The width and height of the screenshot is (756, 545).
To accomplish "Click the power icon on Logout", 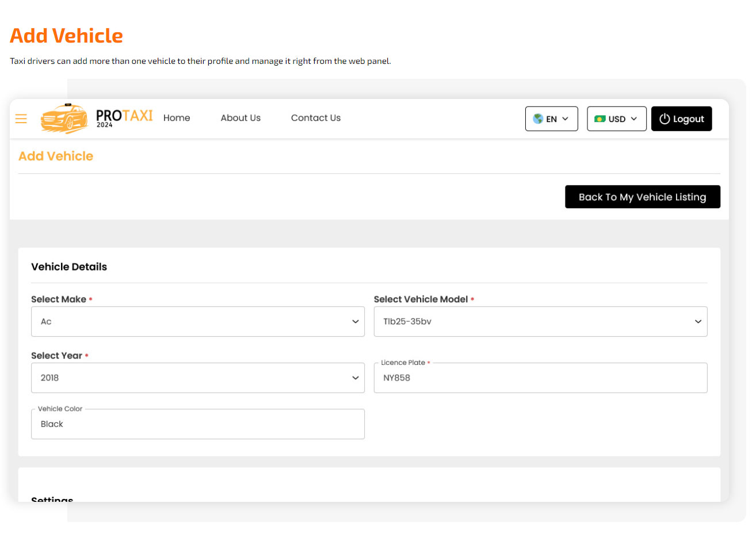I will [665, 119].
